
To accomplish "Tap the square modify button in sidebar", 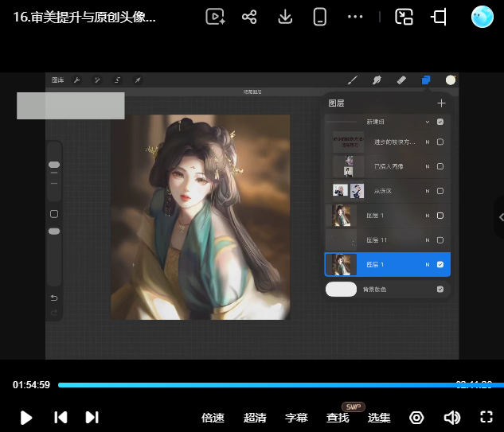I will (x=54, y=214).
